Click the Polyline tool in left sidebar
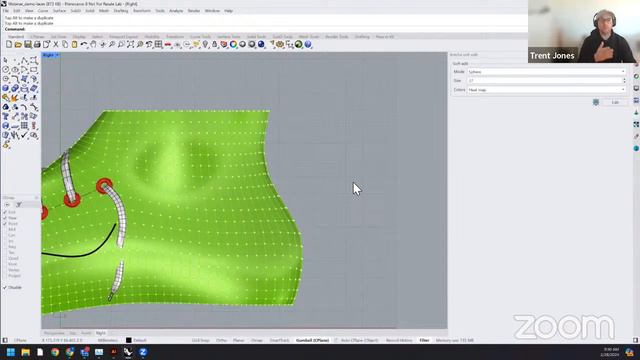The image size is (640, 360). tap(24, 60)
